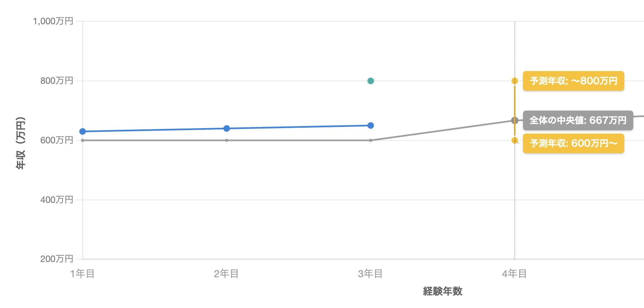644x308 pixels.
Task: Click the 予測年収: 600万円～ tooltip label
Action: 573,143
